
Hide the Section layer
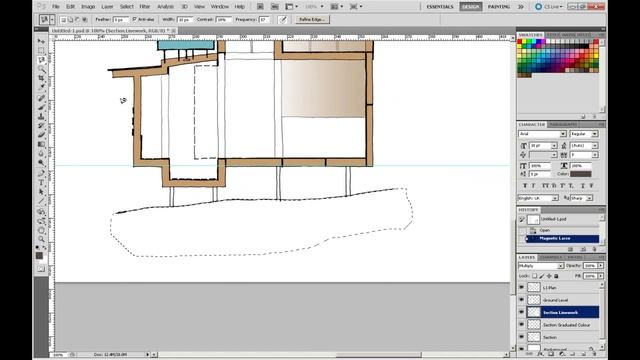(521, 337)
